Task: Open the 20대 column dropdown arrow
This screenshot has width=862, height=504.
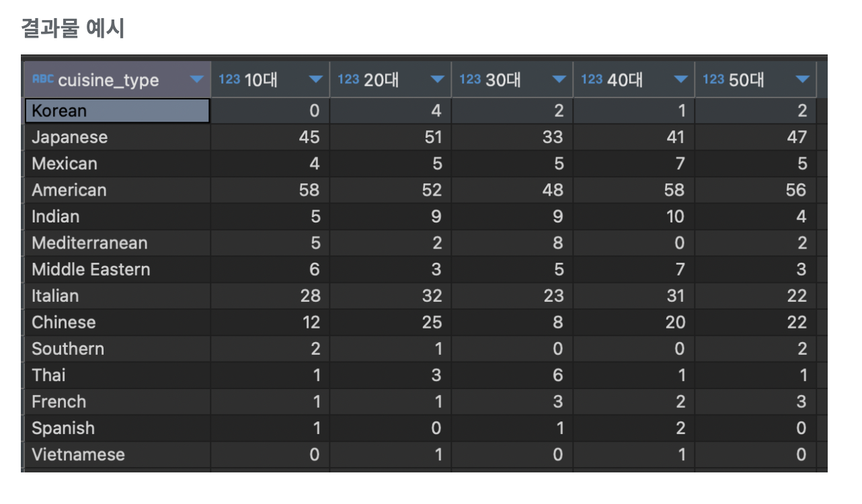Action: 437,80
